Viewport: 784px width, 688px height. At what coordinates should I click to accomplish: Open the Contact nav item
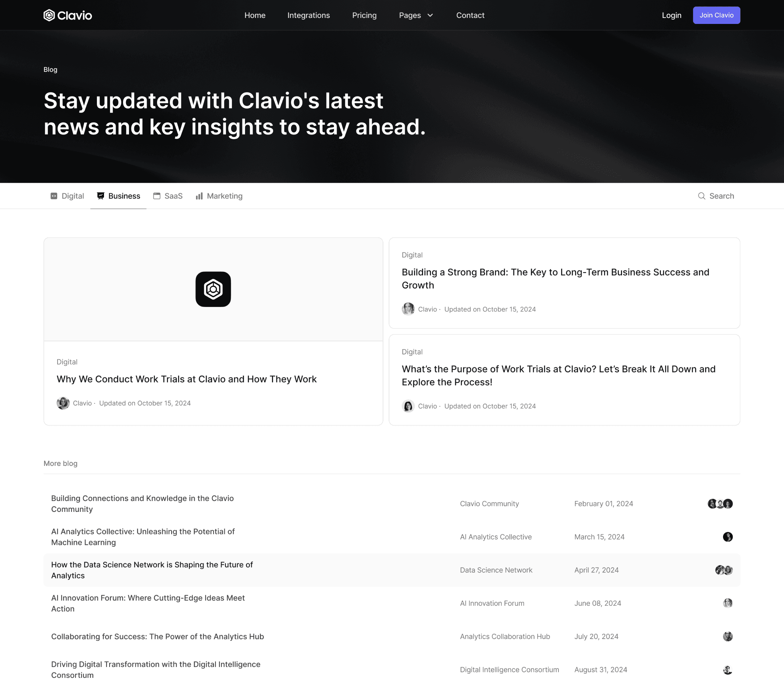click(470, 15)
